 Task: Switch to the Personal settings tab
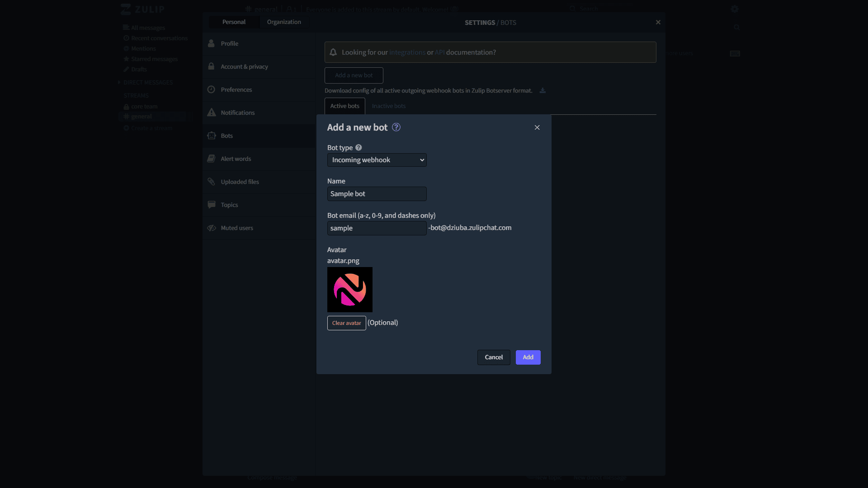pyautogui.click(x=234, y=22)
